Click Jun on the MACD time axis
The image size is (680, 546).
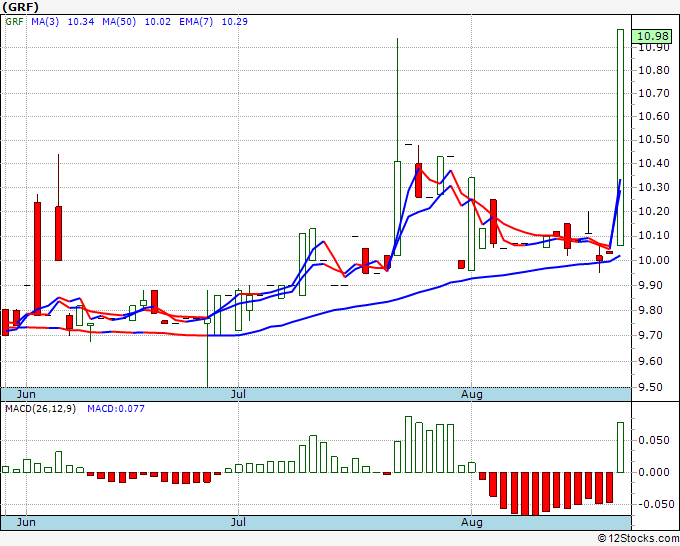(26, 522)
